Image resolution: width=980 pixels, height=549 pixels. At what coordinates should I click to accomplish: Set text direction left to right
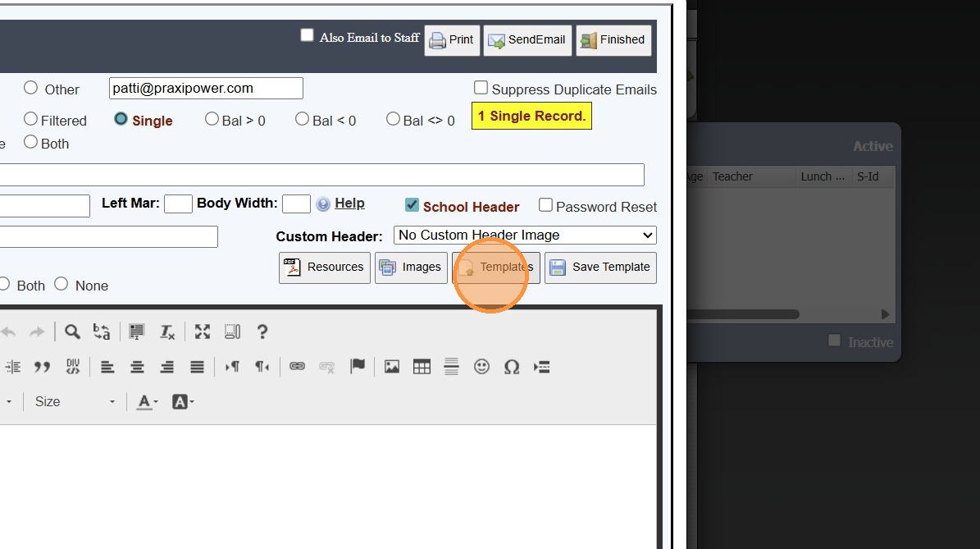pyautogui.click(x=232, y=367)
